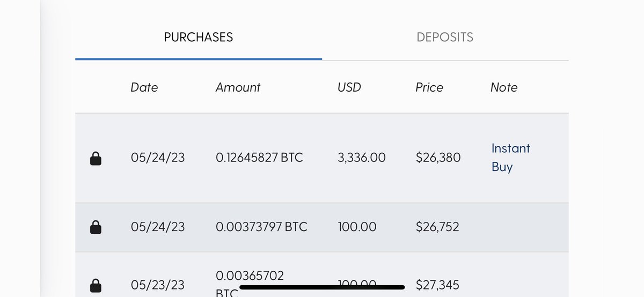Open the Instant Buy note link
This screenshot has width=644, height=297.
coord(510,158)
